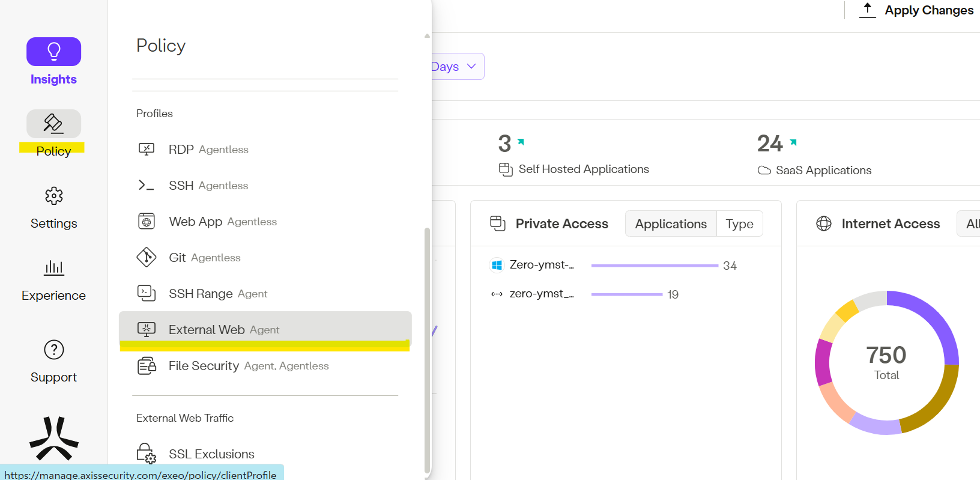Click the Policy gavel icon
This screenshot has height=480, width=980.
[53, 124]
